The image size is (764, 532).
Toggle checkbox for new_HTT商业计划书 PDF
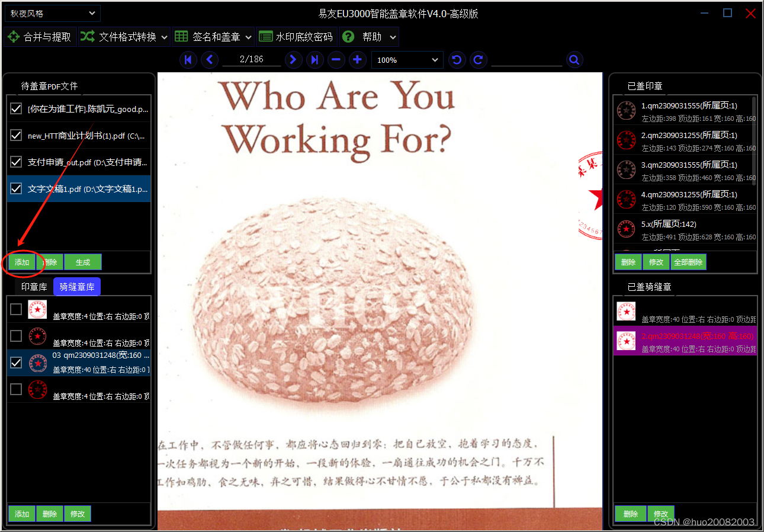point(17,135)
